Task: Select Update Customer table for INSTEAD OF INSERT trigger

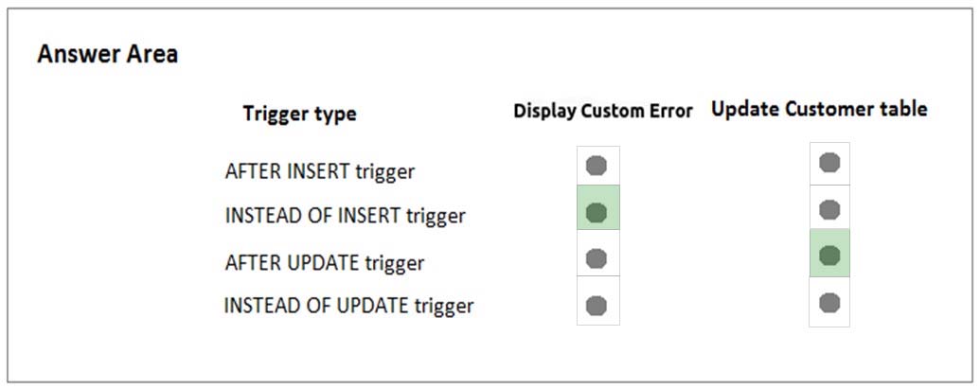Action: point(829,210)
